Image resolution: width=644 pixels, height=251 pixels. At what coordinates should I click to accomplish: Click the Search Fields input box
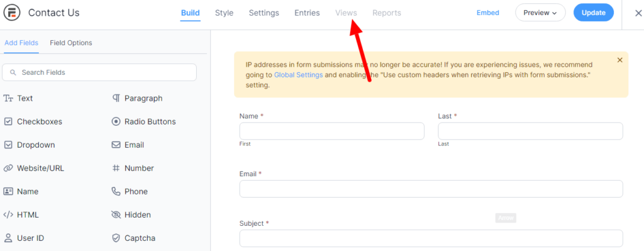pyautogui.click(x=99, y=72)
